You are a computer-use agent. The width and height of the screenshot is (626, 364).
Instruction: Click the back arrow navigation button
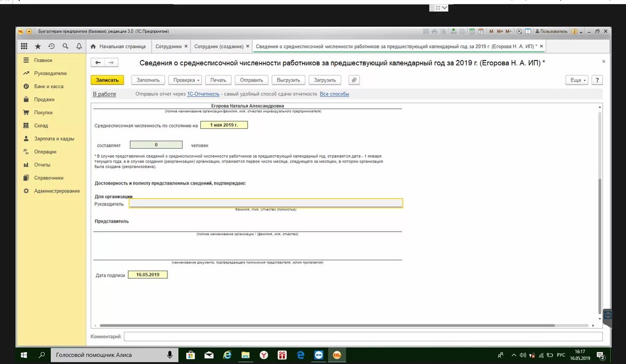[98, 63]
